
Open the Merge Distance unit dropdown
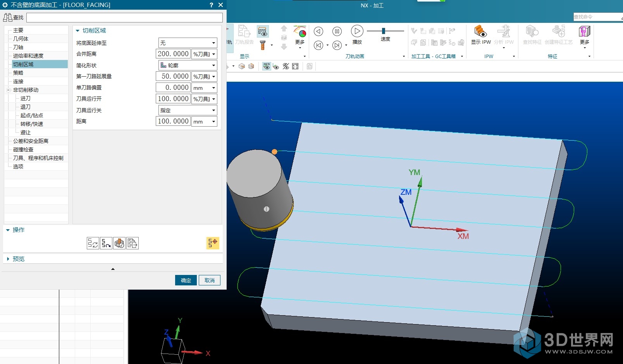click(x=204, y=54)
